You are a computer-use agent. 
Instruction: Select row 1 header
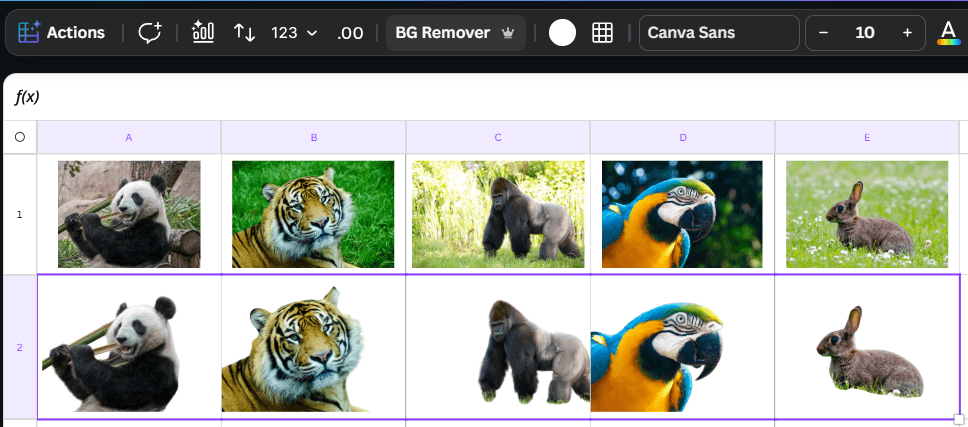[19, 214]
